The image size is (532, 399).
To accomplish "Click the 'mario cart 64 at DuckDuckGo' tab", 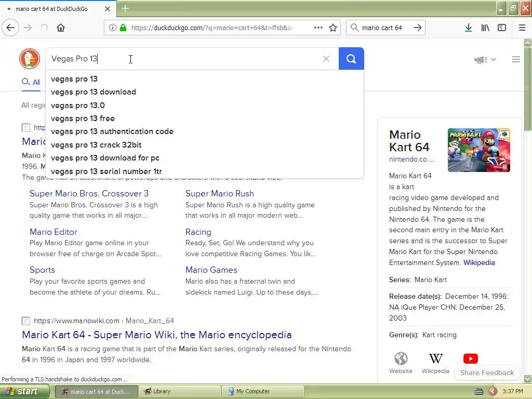I will click(58, 9).
